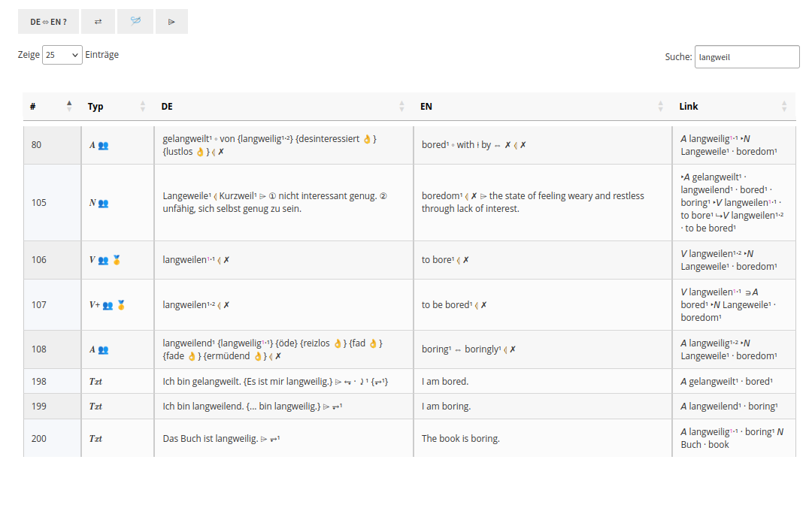Screen dimensions: 812x511
Task: Click the OK-hand icon after desinteressiert
Action: click(367, 139)
